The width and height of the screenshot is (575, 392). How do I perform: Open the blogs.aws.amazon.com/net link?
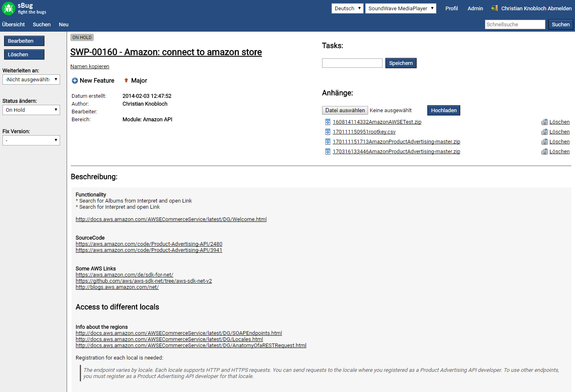click(x=117, y=287)
